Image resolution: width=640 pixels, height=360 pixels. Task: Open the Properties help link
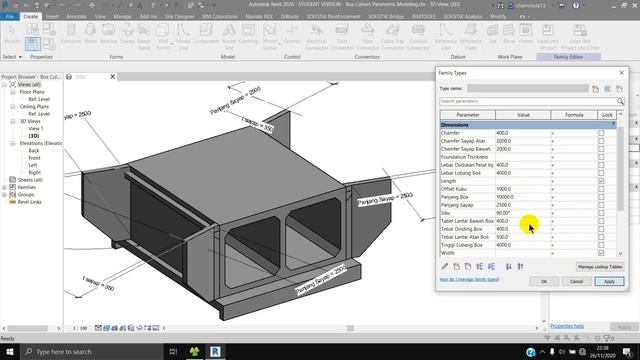[x=567, y=326]
